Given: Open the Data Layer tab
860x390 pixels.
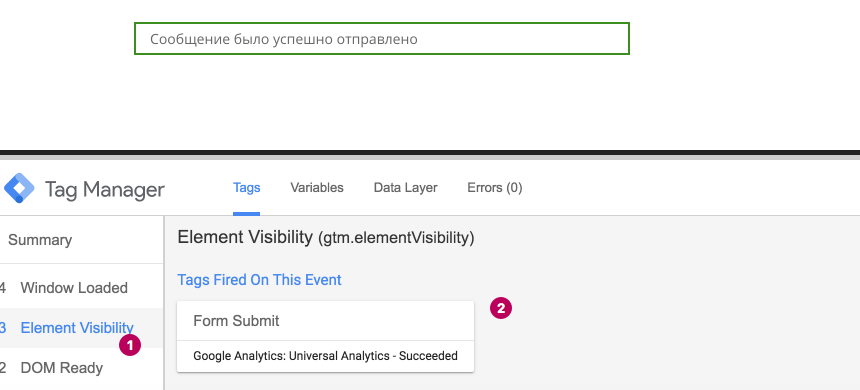Looking at the screenshot, I should pyautogui.click(x=405, y=188).
